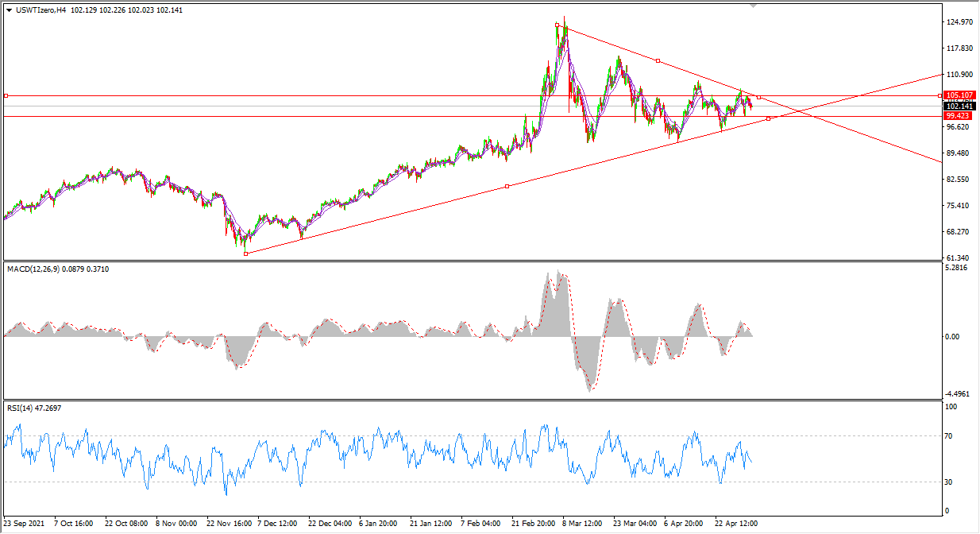
Task: Click the 75.410 price axis value
Action: (958, 206)
